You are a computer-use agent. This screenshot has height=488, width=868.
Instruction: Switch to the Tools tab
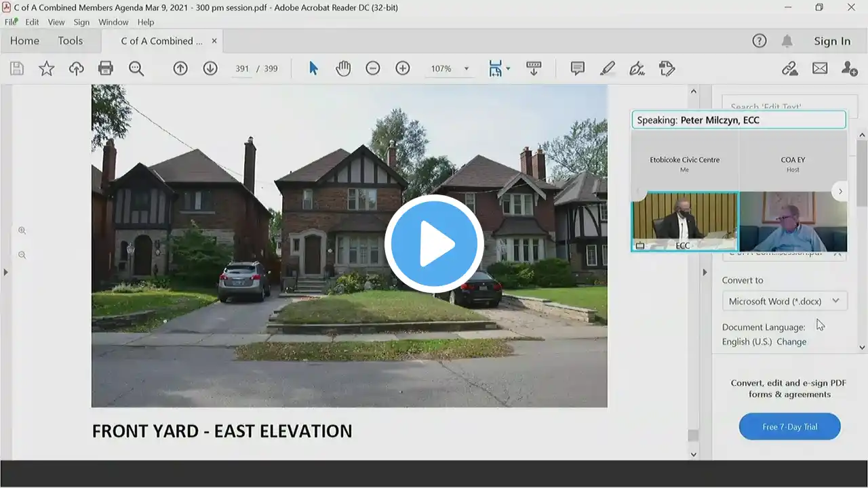(70, 41)
